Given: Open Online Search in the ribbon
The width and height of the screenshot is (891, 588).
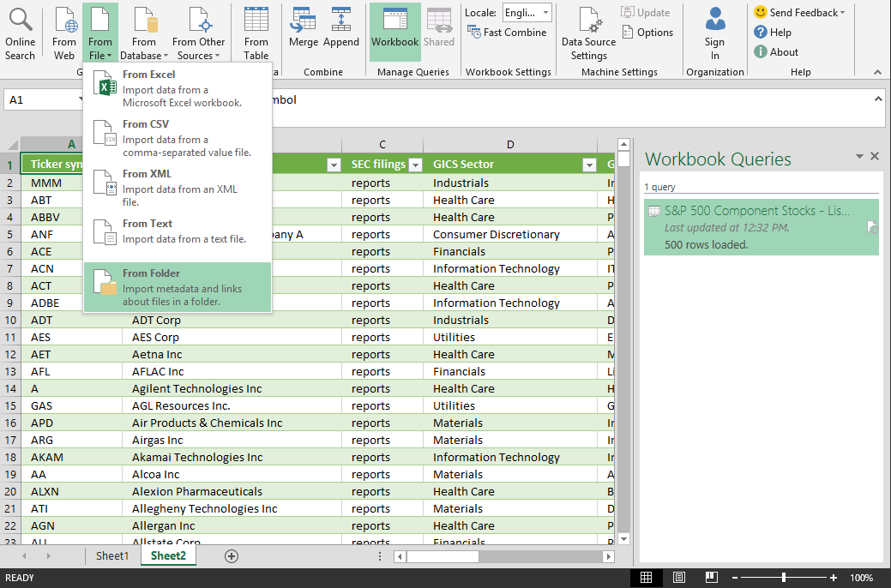Looking at the screenshot, I should point(21,33).
